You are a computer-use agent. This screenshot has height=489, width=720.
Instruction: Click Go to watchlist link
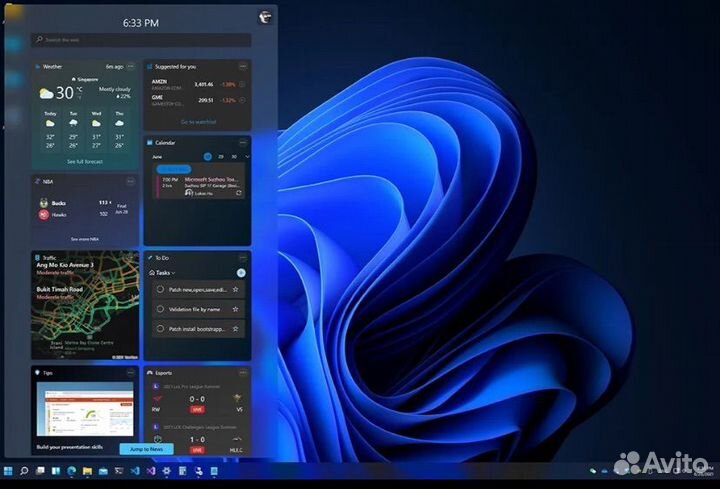(198, 122)
